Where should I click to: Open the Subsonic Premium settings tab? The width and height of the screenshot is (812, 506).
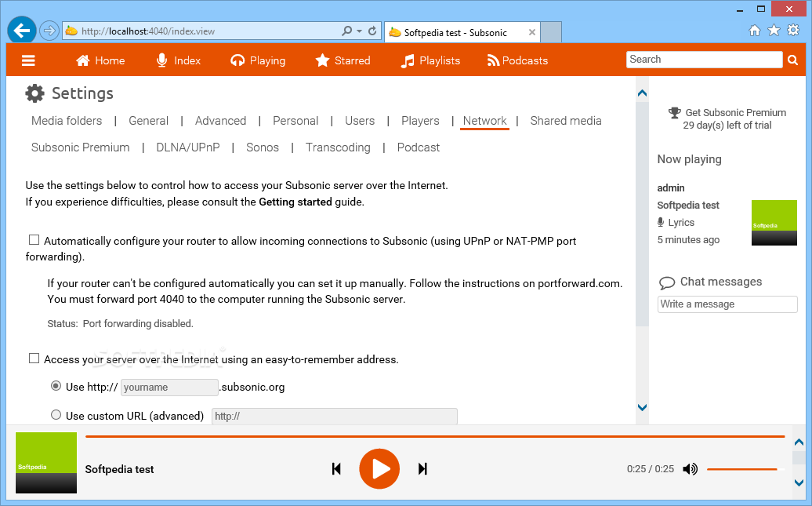80,147
